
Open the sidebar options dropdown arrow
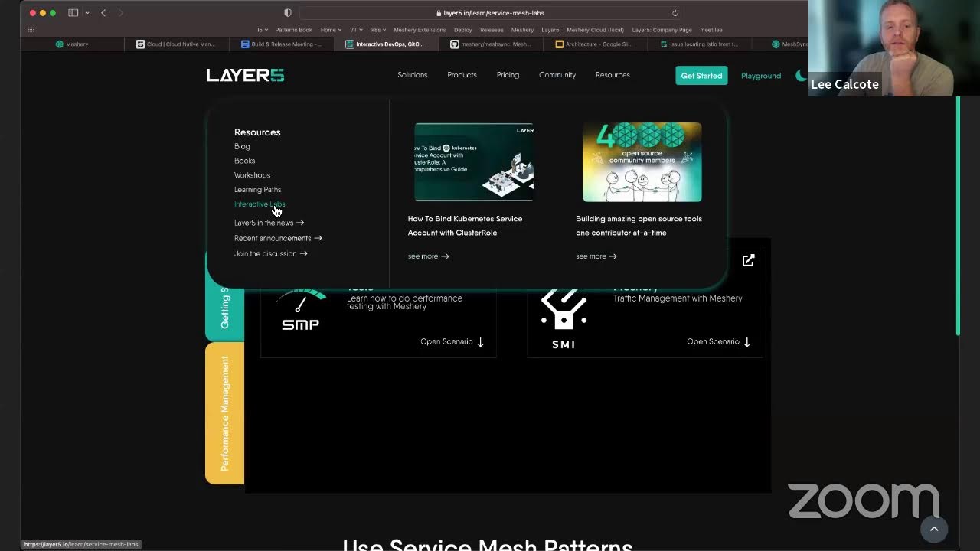(x=87, y=13)
